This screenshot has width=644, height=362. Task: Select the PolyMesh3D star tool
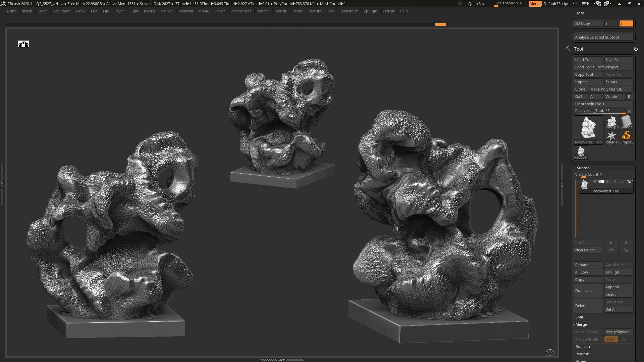[611, 137]
